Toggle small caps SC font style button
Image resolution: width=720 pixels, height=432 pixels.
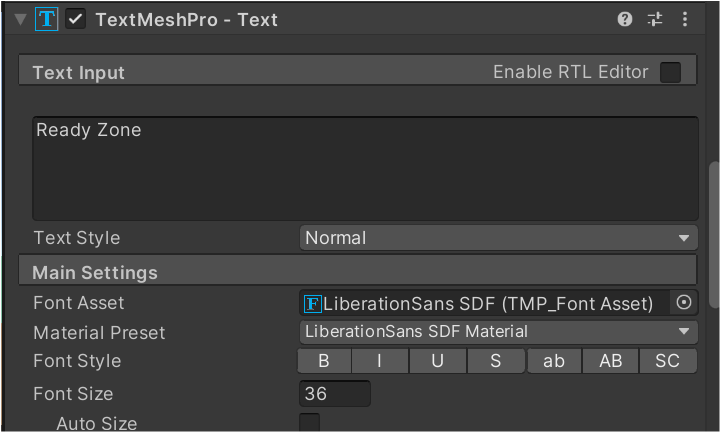tap(668, 361)
